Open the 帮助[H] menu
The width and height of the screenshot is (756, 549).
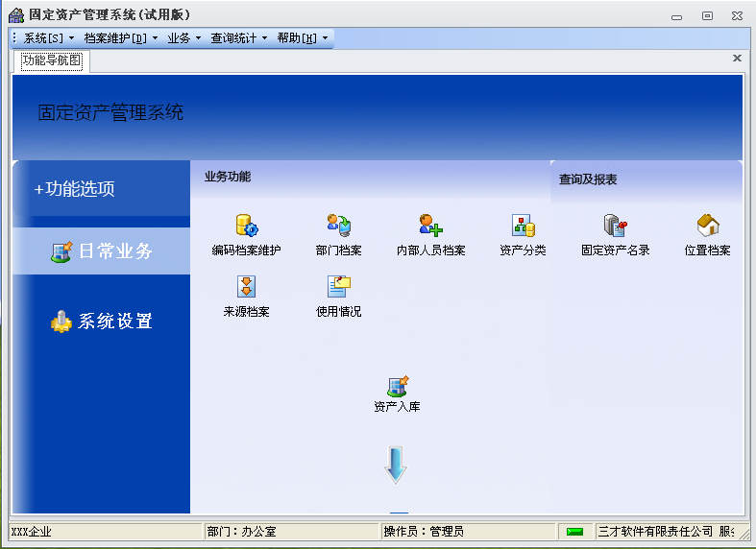pos(297,38)
